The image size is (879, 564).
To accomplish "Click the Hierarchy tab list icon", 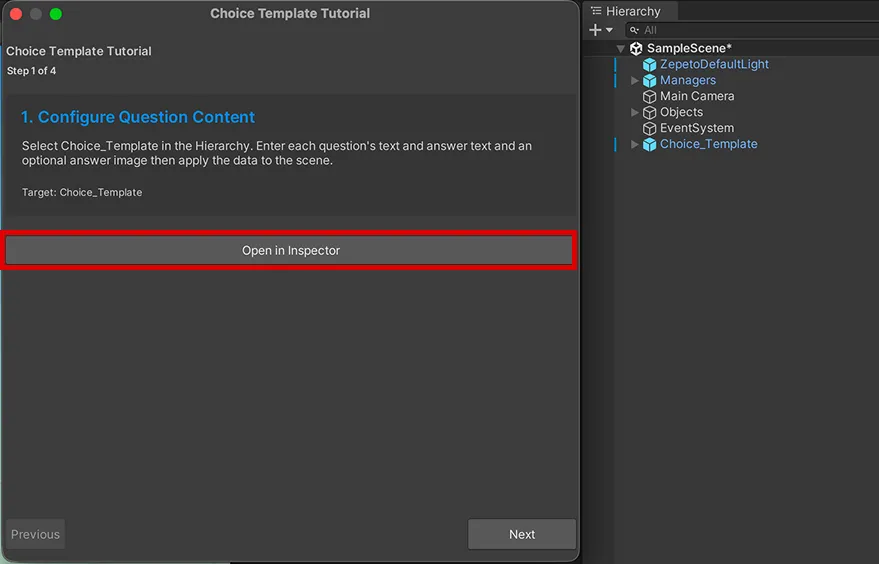I will click(x=596, y=11).
